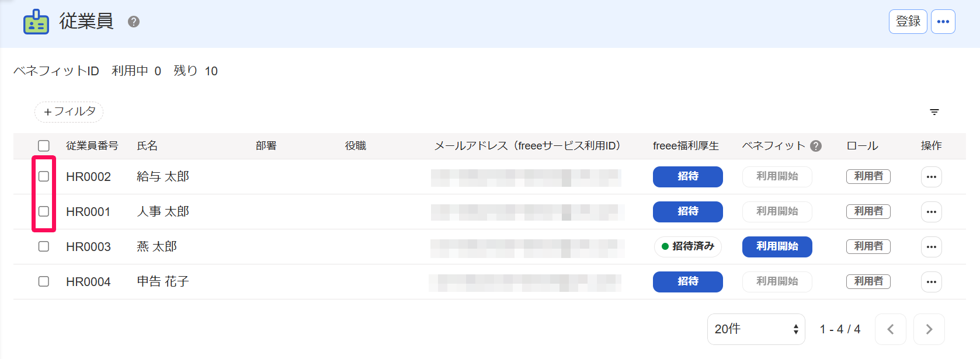Open row actions for HR0001

932,211
